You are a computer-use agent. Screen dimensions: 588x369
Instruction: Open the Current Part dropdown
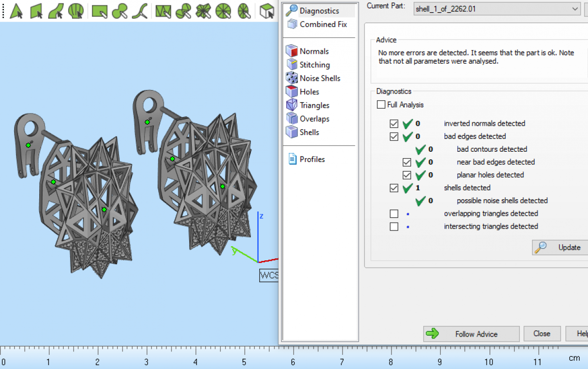tap(575, 8)
